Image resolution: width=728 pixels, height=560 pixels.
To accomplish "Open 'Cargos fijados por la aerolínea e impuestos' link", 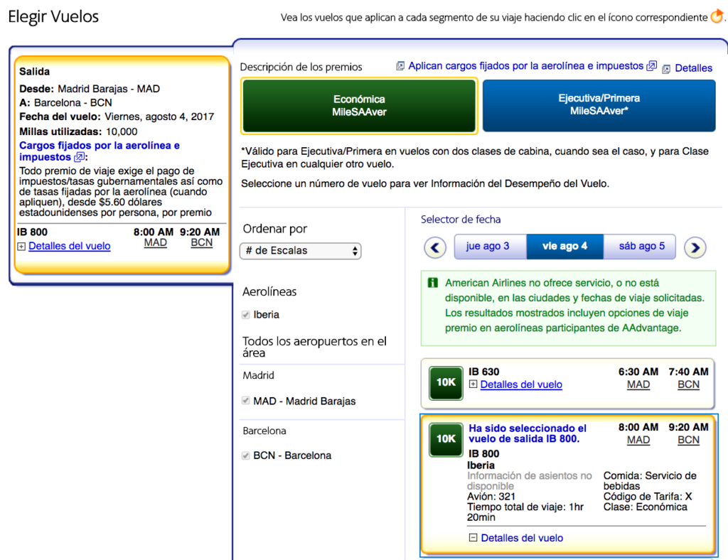I will coord(99,151).
